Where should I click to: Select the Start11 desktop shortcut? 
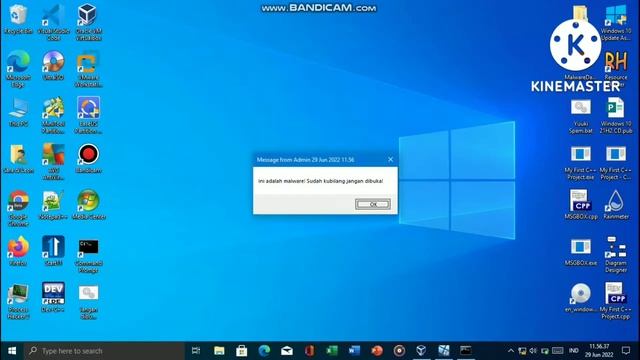(x=53, y=251)
